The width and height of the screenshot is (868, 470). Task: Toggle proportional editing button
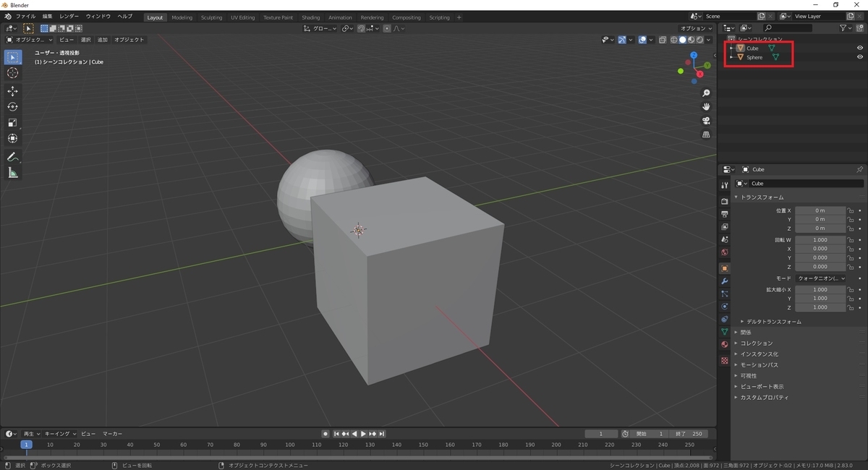click(388, 28)
